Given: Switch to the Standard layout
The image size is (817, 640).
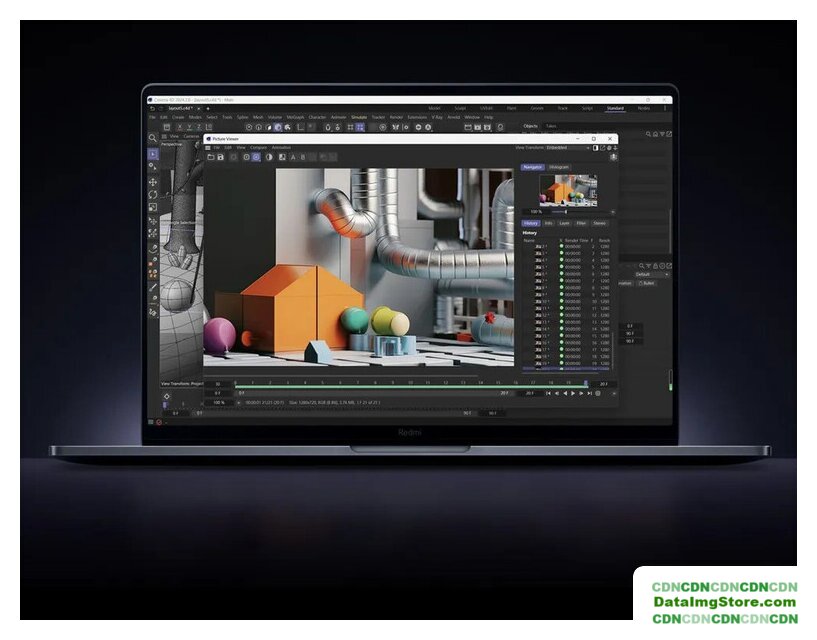Looking at the screenshot, I should point(615,108).
